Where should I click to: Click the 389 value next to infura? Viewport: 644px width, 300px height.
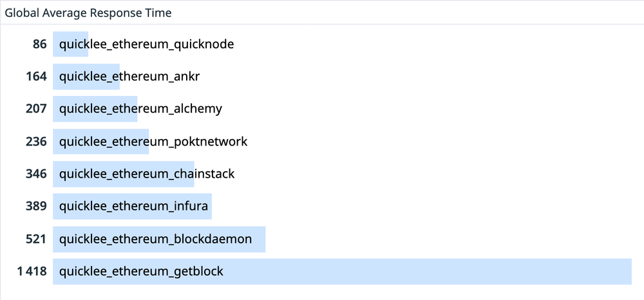click(x=37, y=207)
